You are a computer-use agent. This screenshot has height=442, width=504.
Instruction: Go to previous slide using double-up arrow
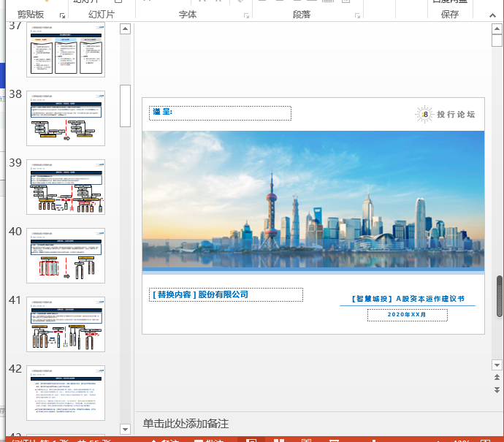click(497, 378)
